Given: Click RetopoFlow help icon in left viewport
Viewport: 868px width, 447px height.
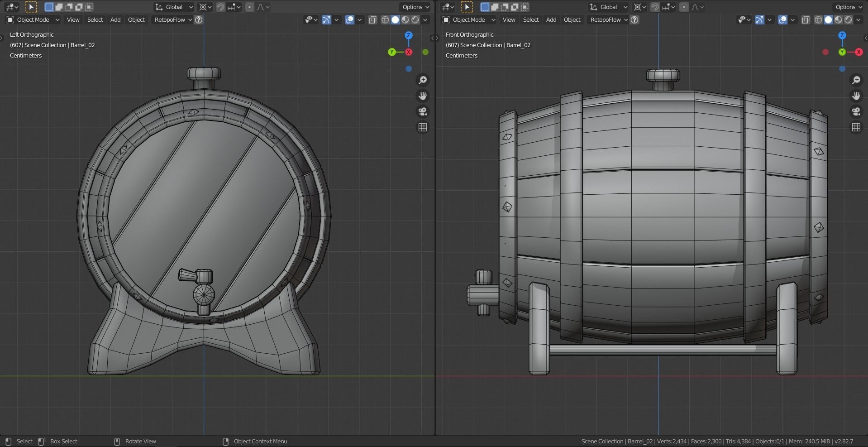Looking at the screenshot, I should pyautogui.click(x=198, y=19).
